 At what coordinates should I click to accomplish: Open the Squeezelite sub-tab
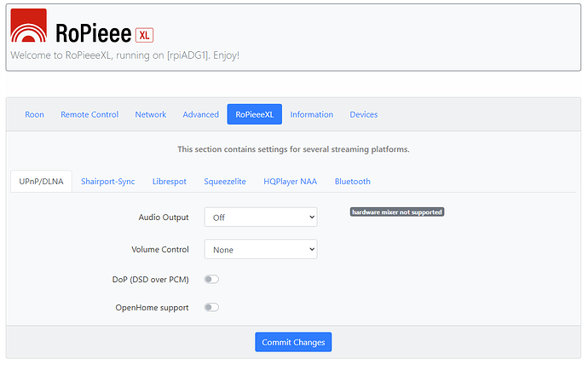[225, 182]
